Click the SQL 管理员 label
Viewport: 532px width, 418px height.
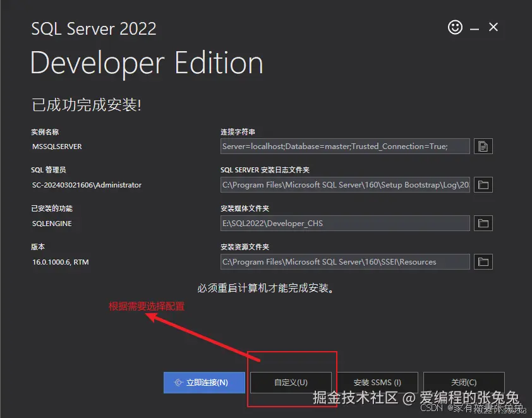pos(48,170)
